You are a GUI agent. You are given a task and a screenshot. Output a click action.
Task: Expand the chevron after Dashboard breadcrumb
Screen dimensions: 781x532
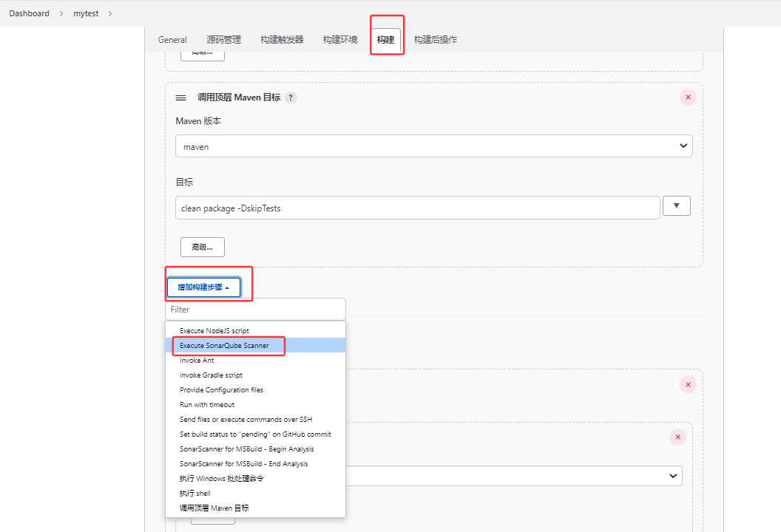(61, 13)
